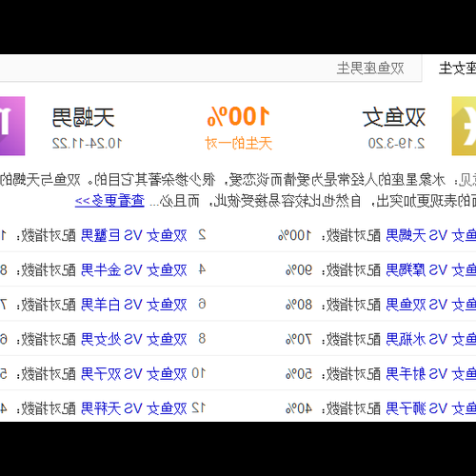Viewport: 476px width, 476px height.
Task: Open the 双鱼女 VS 巨蟹男 link
Action: click(x=134, y=235)
